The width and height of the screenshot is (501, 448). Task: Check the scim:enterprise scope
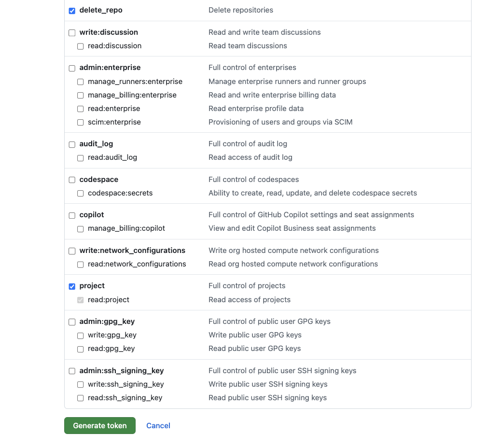pyautogui.click(x=81, y=123)
